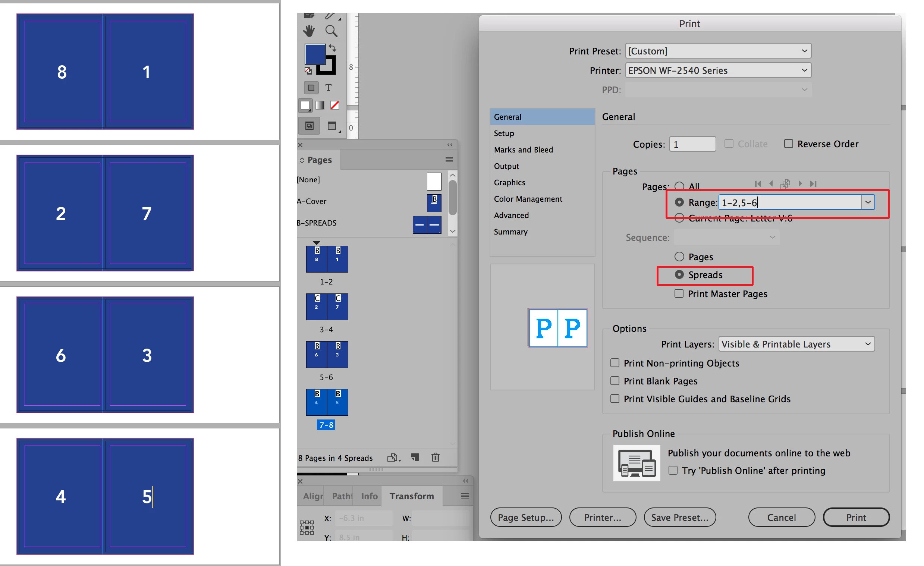This screenshot has width=924, height=566.
Task: Select the Zoom magnifier tool
Action: pyautogui.click(x=331, y=31)
